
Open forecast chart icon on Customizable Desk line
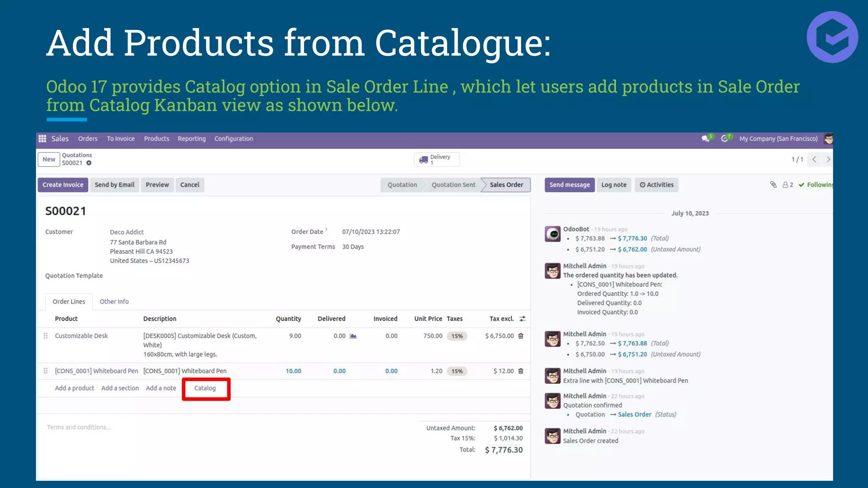[353, 336]
